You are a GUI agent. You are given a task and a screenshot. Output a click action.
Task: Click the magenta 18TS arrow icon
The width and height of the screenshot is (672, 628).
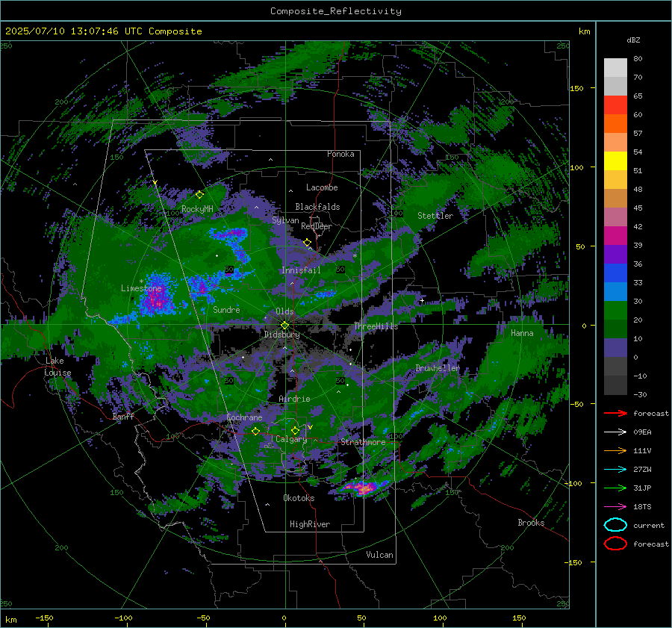[x=615, y=507]
